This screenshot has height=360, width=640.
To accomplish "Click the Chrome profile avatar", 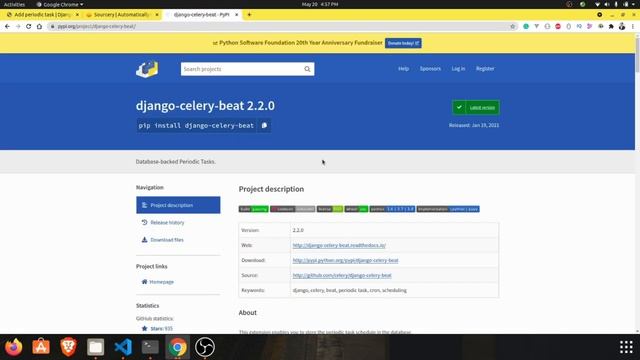I will [x=622, y=26].
